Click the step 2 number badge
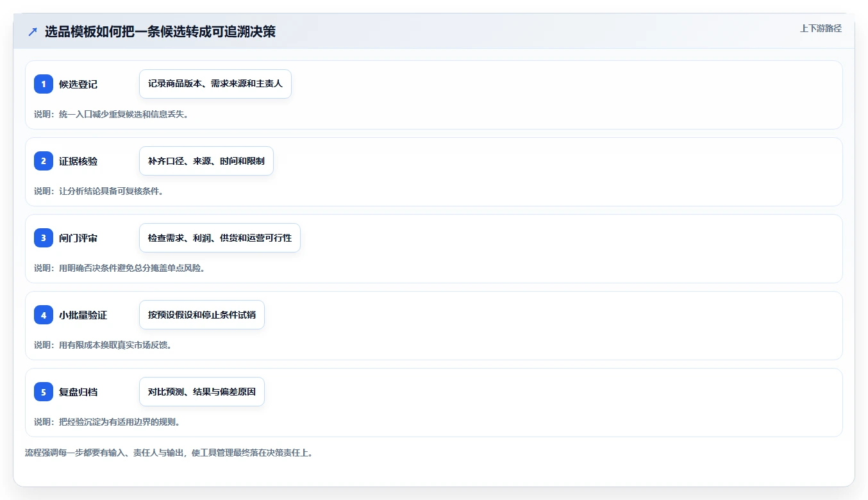This screenshot has width=868, height=500. point(44,161)
